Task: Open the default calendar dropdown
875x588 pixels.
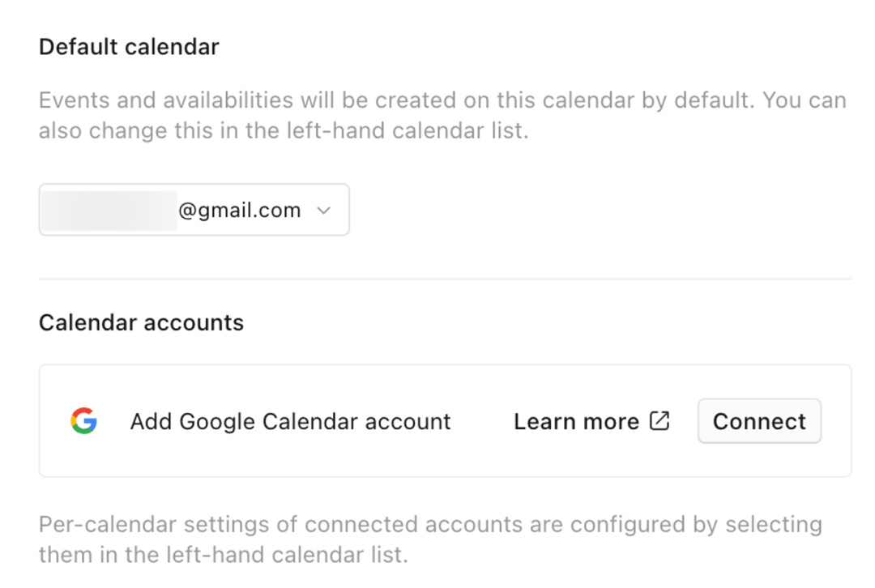Action: 194,211
